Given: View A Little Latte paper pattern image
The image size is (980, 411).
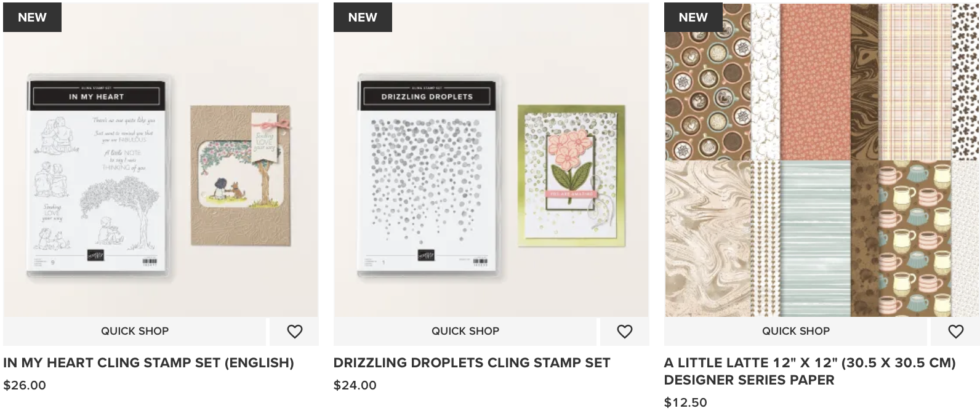Looking at the screenshot, I should 822,161.
